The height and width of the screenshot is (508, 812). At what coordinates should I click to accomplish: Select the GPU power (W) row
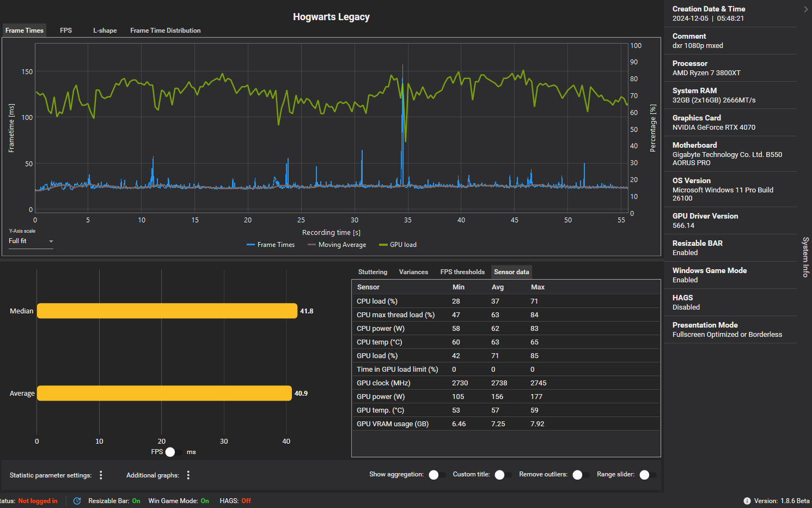click(506, 397)
